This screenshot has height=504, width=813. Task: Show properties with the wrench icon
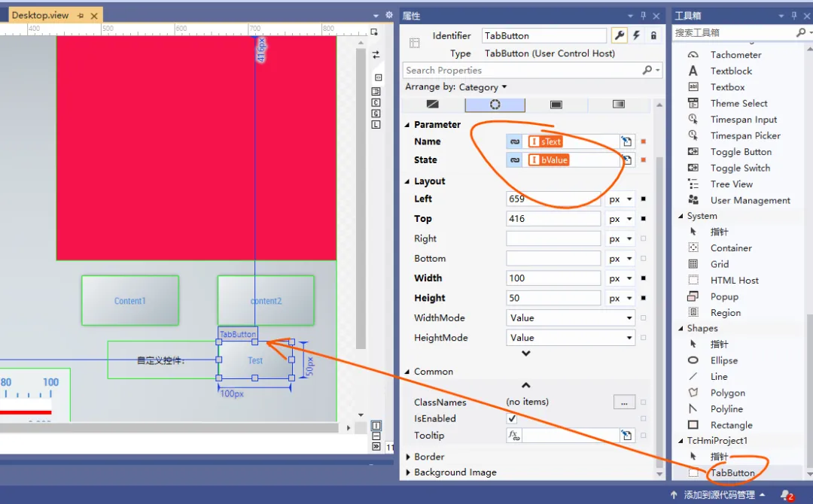619,35
